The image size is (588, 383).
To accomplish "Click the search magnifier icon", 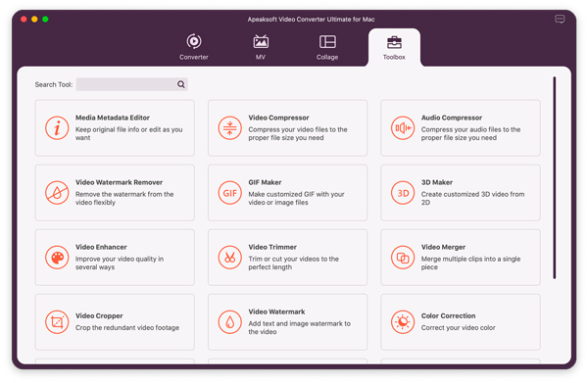I will (x=181, y=84).
